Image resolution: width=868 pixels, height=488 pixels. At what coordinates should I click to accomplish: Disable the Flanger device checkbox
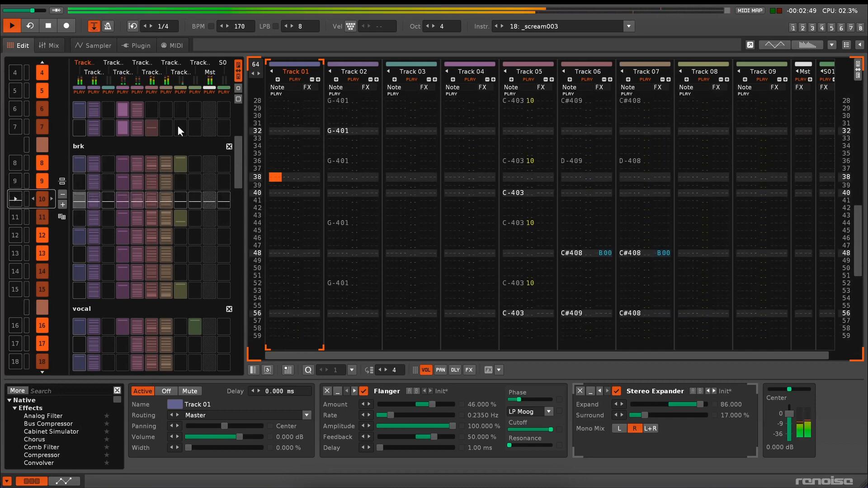[x=363, y=391]
